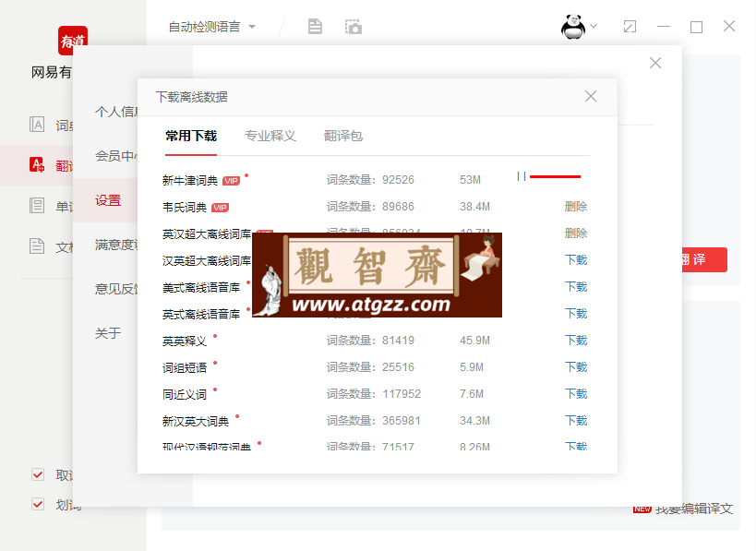Open the dictionary sidebar icon
The image size is (756, 551).
pyautogui.click(x=37, y=125)
